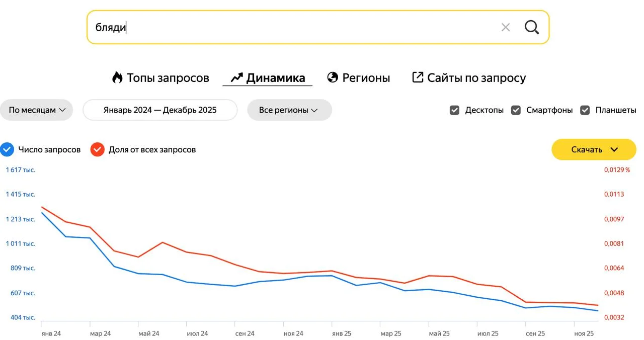Click the magnifying glass search icon
The width and height of the screenshot is (644, 340).
click(531, 27)
